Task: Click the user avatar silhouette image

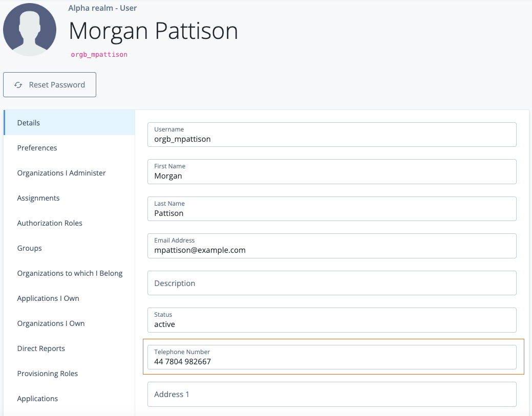Action: pyautogui.click(x=29, y=29)
